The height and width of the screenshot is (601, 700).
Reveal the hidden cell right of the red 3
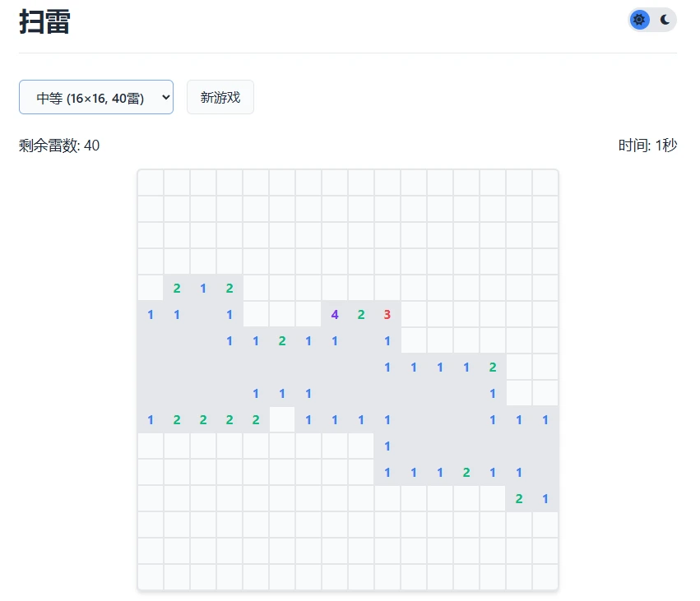point(414,314)
